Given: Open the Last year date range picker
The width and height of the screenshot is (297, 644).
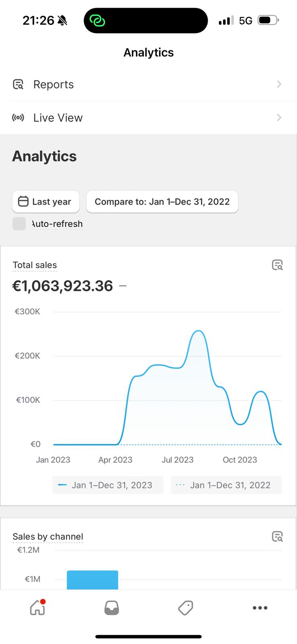Looking at the screenshot, I should coord(45,202).
